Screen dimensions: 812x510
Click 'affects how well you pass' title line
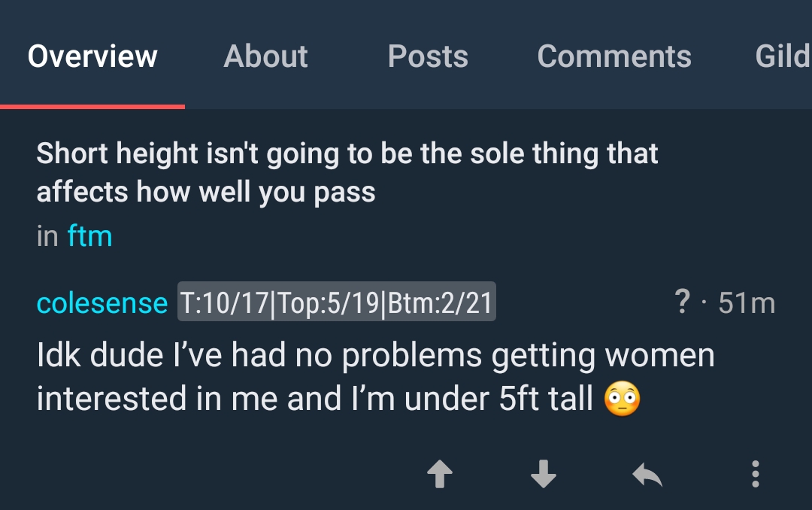point(205,192)
